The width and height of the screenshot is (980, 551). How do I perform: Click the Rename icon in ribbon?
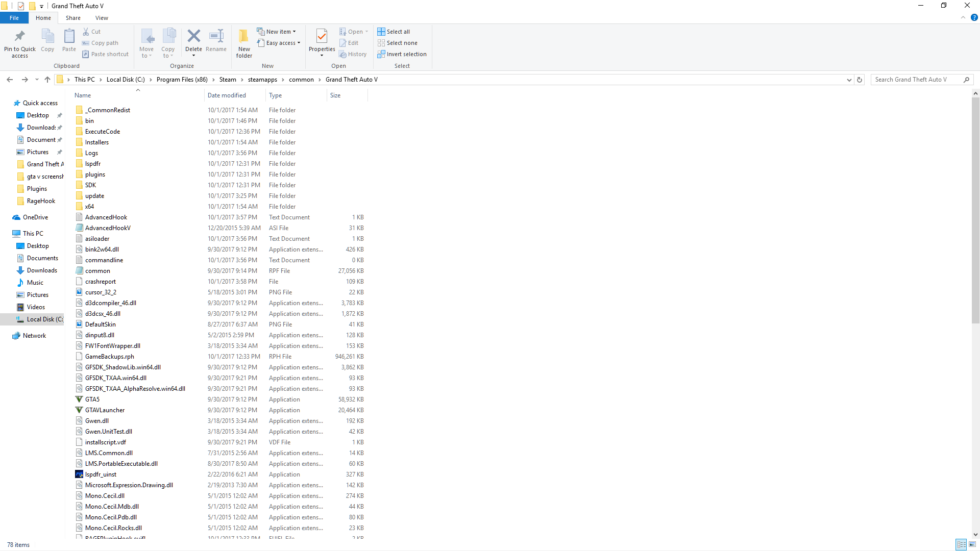216,37
